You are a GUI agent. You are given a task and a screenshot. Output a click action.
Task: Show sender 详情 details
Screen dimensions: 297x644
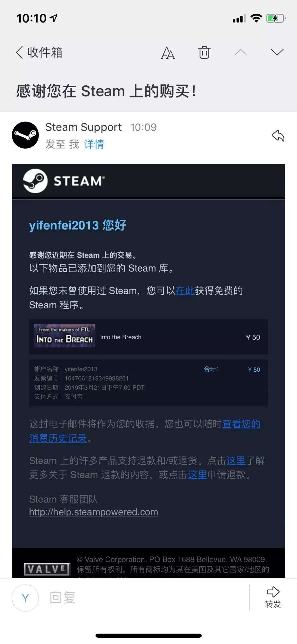click(94, 144)
